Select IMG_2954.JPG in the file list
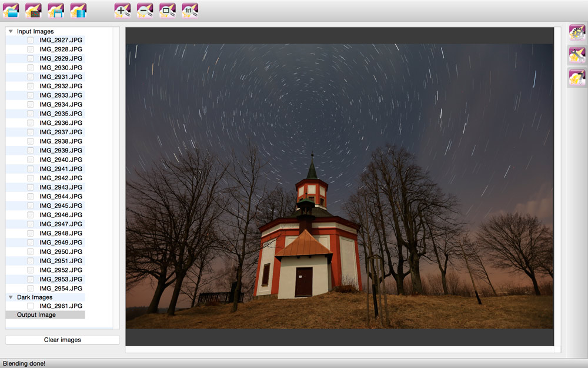The width and height of the screenshot is (588, 368). [x=61, y=289]
